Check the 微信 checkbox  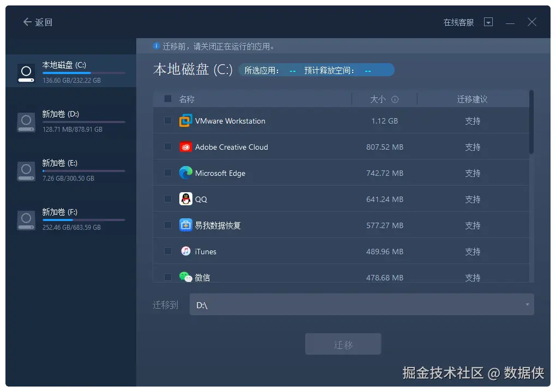click(168, 277)
